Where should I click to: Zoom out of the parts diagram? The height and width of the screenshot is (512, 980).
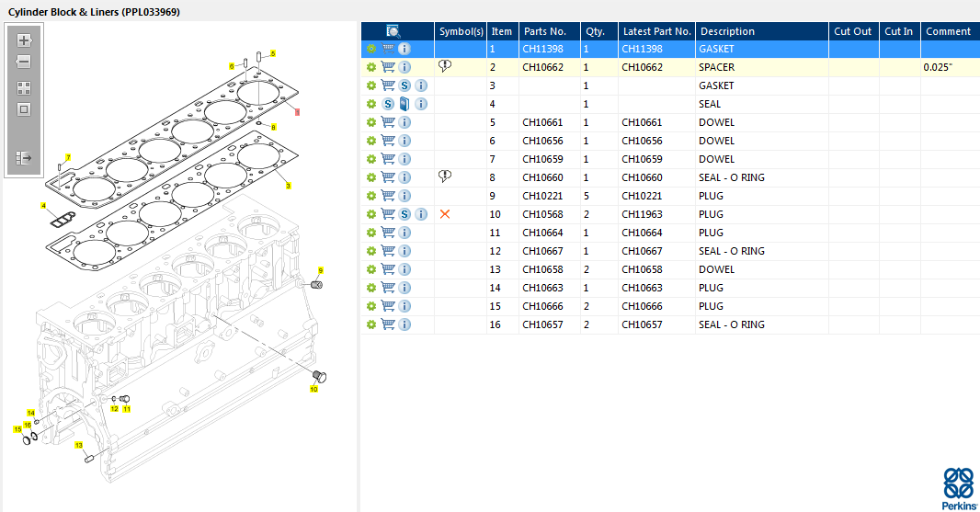tap(24, 62)
